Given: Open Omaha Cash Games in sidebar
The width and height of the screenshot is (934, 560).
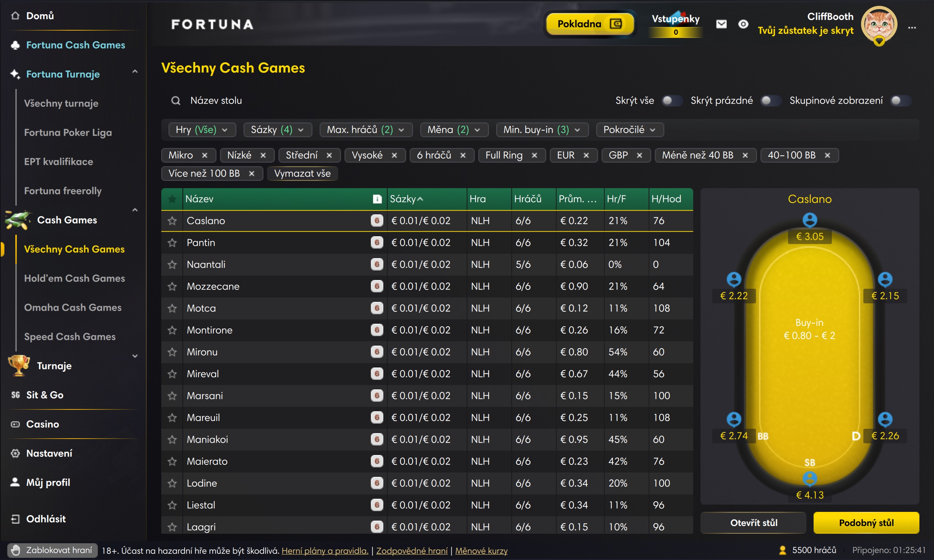Looking at the screenshot, I should (73, 307).
